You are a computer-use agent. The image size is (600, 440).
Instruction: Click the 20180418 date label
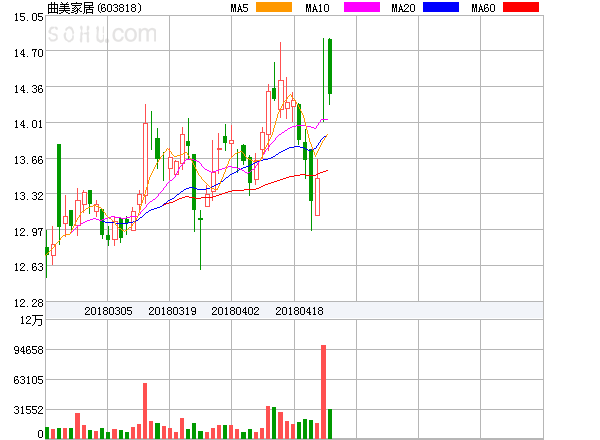(x=299, y=311)
